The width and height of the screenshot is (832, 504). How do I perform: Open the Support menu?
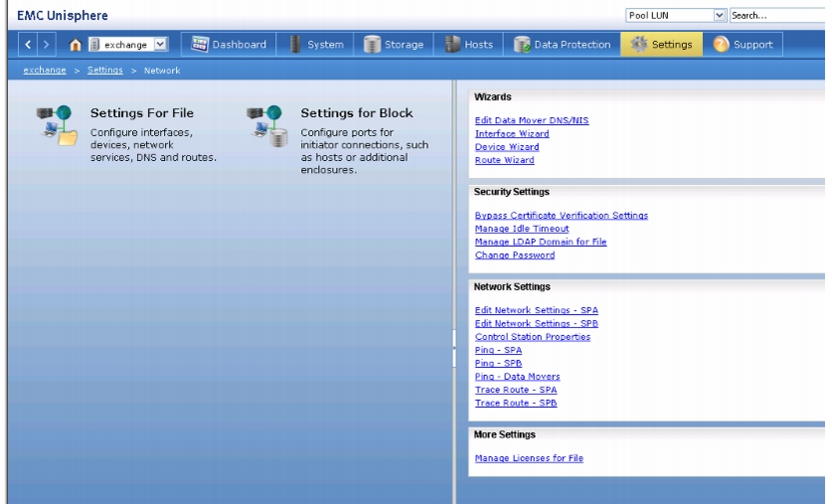tap(743, 45)
